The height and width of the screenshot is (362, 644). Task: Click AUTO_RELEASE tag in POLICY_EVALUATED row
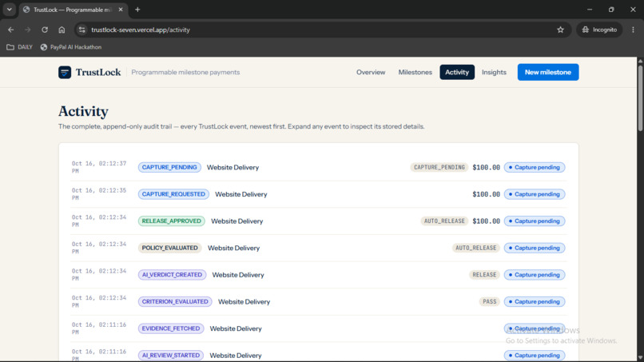475,248
